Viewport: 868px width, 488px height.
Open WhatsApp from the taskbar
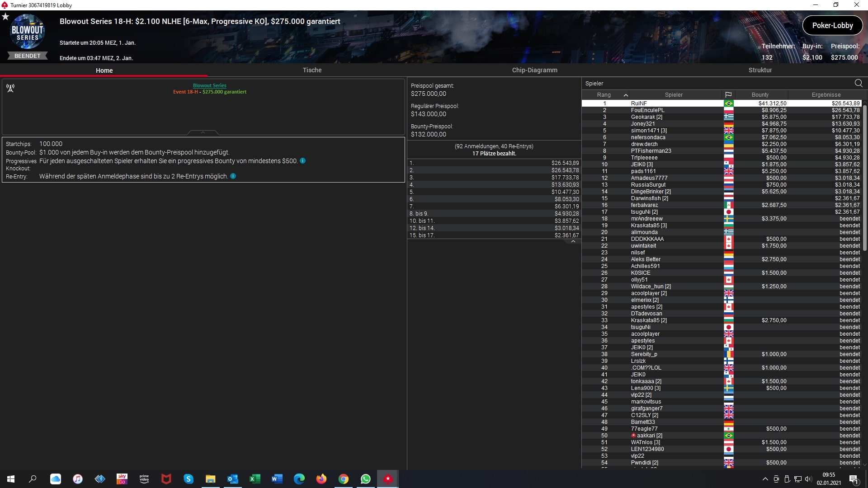[366, 479]
